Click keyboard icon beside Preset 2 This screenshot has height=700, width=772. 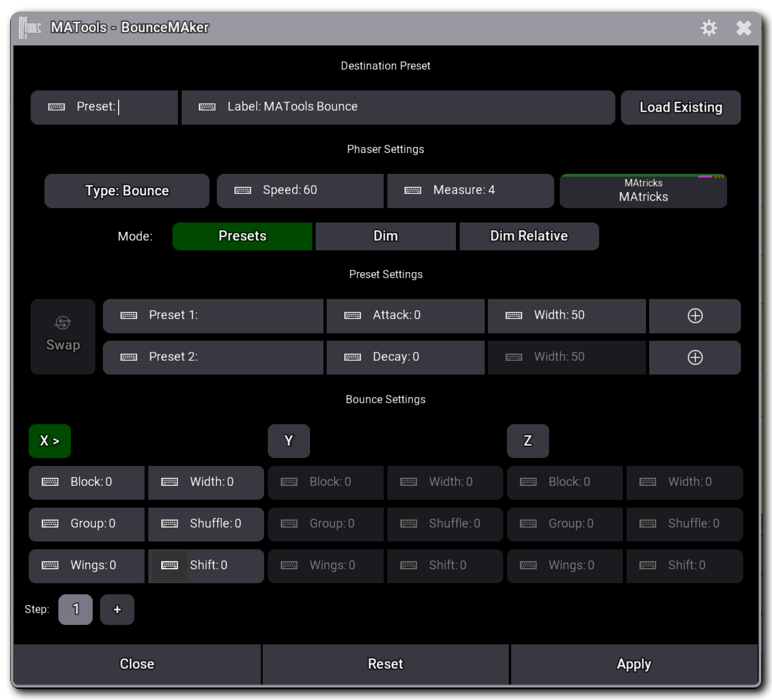pyautogui.click(x=129, y=357)
